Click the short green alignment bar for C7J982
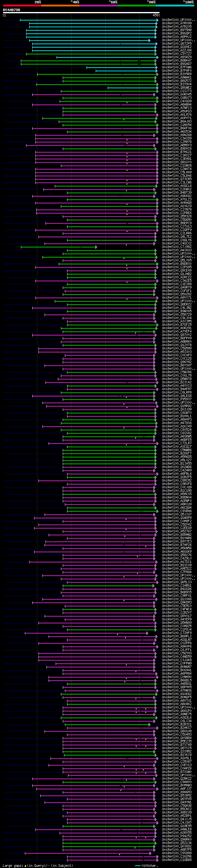The width and height of the screenshot is (197, 868). coord(59,247)
